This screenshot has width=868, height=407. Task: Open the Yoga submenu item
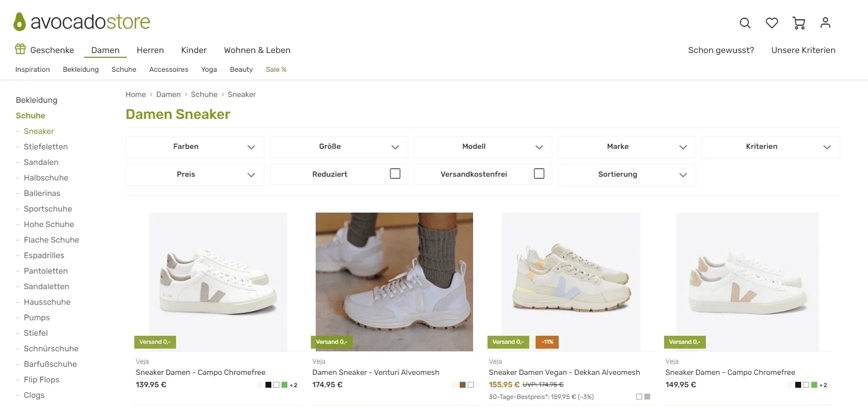click(209, 70)
